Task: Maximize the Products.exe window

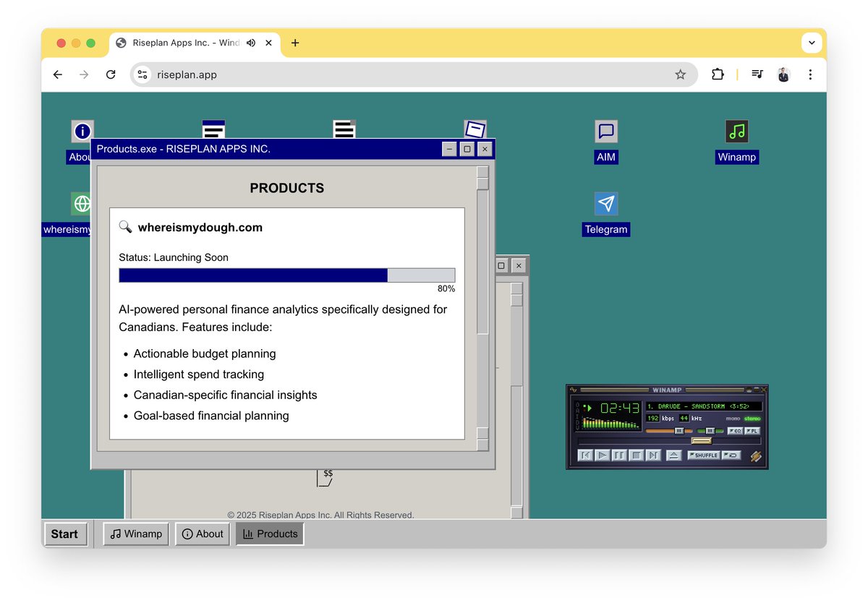Action: click(x=467, y=149)
